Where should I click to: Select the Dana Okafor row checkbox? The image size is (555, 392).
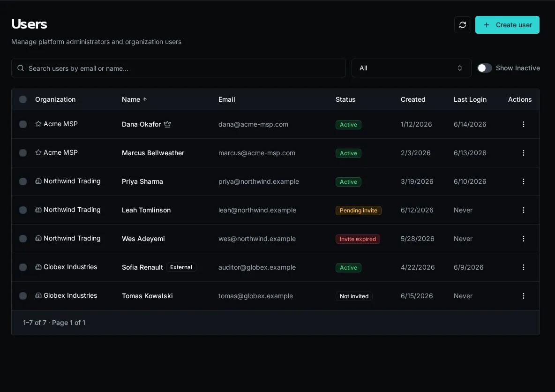tap(23, 124)
